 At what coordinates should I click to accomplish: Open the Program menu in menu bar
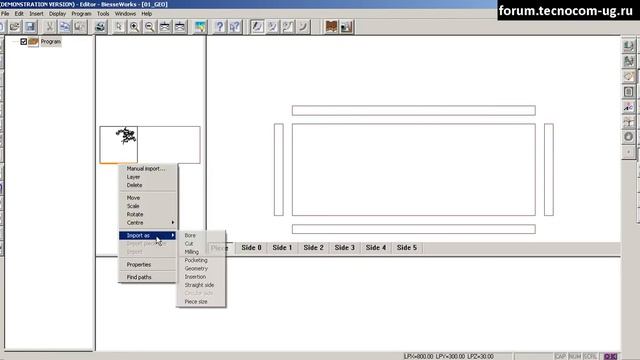[81, 13]
